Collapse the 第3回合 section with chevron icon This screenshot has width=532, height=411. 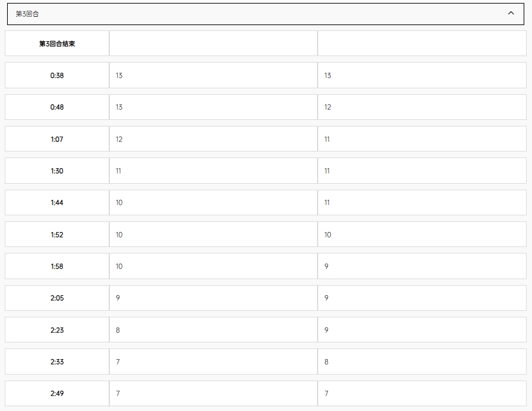[511, 13]
